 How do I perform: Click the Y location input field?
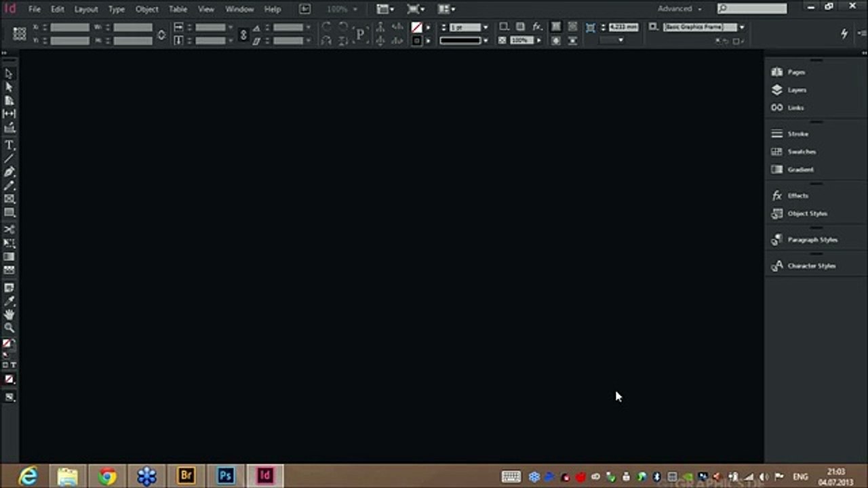(69, 41)
